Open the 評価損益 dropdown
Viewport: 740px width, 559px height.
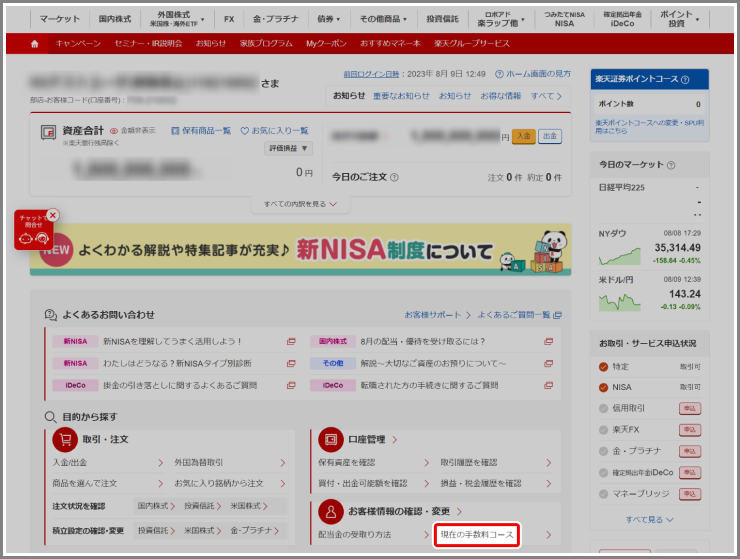(x=288, y=148)
